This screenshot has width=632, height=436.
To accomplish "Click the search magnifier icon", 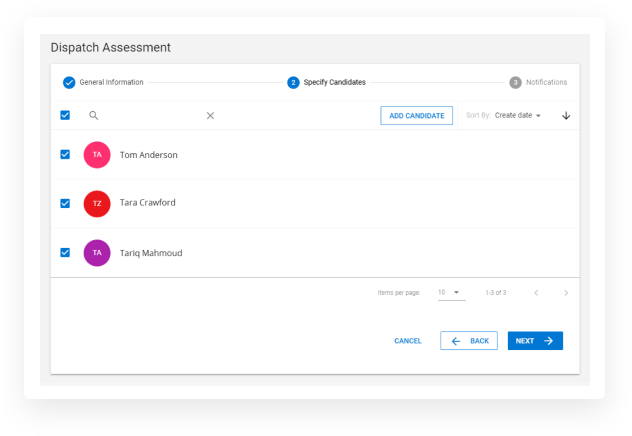I will coord(94,116).
